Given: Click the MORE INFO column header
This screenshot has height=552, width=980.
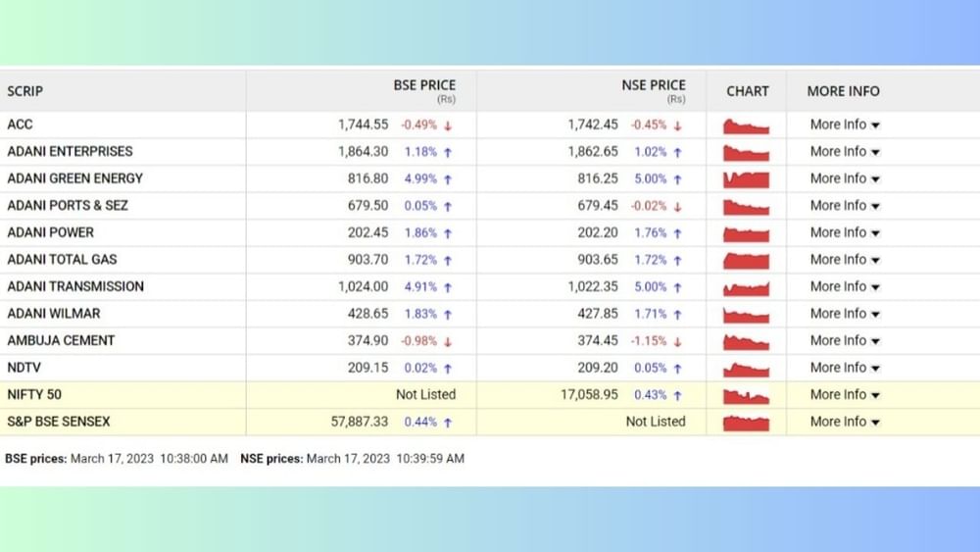Looking at the screenshot, I should [843, 91].
